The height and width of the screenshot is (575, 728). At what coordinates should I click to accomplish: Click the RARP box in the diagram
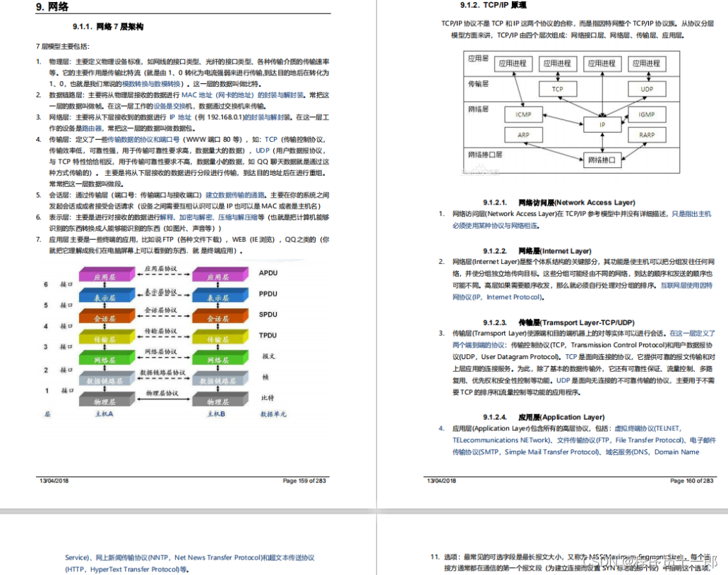647,135
